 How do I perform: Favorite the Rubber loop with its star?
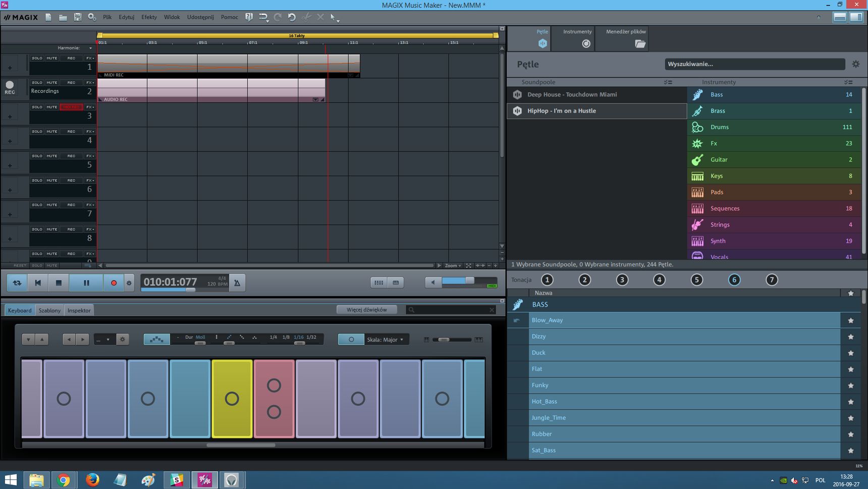[851, 434]
